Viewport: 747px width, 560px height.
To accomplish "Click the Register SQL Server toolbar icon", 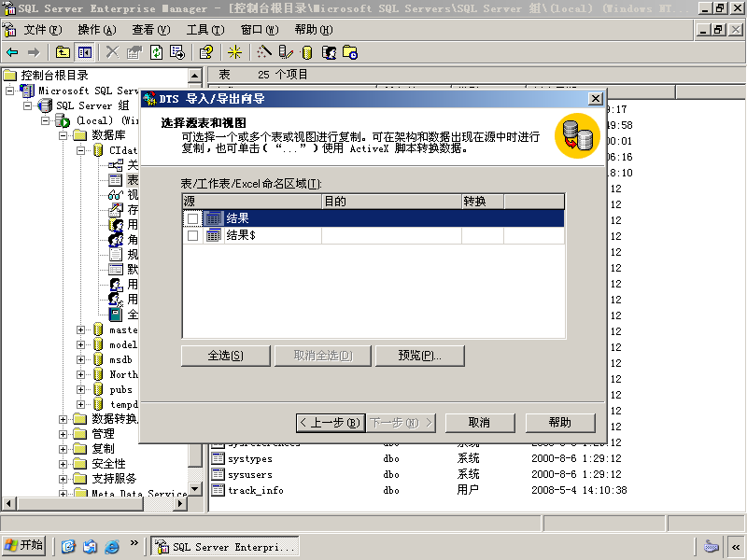I will [x=286, y=52].
